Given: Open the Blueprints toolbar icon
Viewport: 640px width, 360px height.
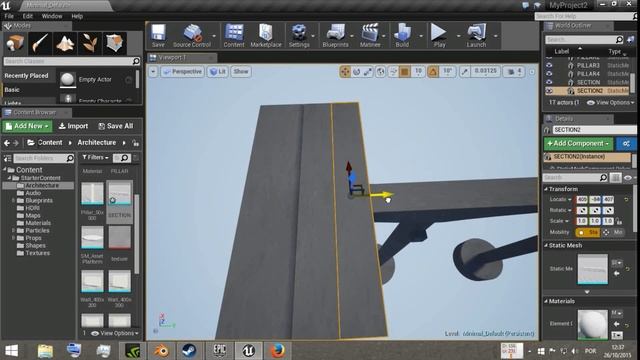Looking at the screenshot, I should point(336,36).
